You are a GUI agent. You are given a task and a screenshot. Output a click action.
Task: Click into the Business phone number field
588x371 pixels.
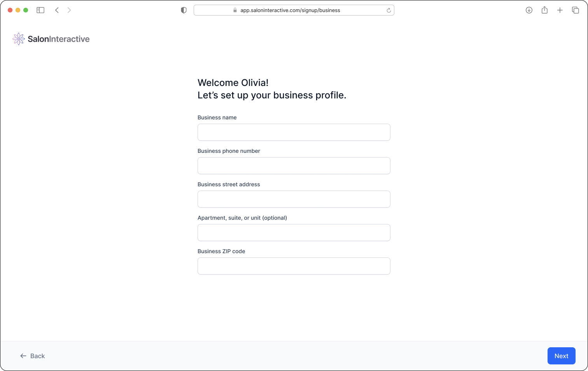(x=294, y=166)
